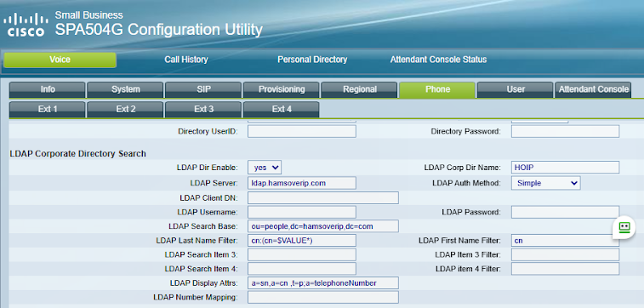Open Personal Directory tab
The width and height of the screenshot is (644, 308).
[312, 60]
